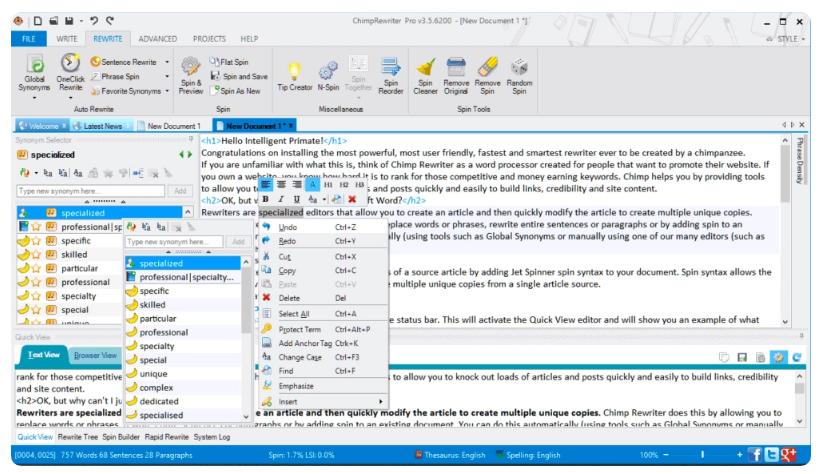Toggle the star next to 'skilled' synonym
821x474 pixels.
pyautogui.click(x=37, y=255)
